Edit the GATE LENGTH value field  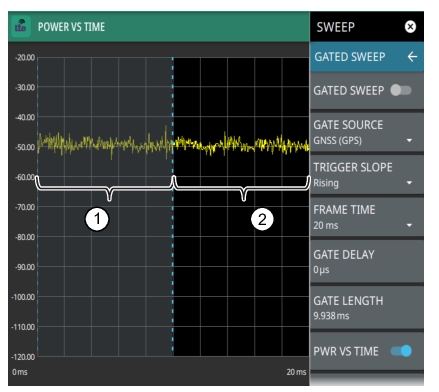coord(367,308)
